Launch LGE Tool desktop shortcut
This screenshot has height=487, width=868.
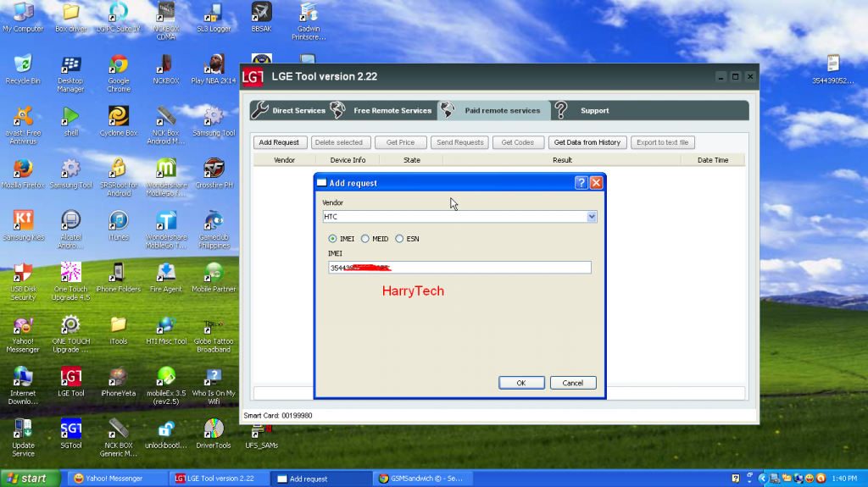point(71,382)
